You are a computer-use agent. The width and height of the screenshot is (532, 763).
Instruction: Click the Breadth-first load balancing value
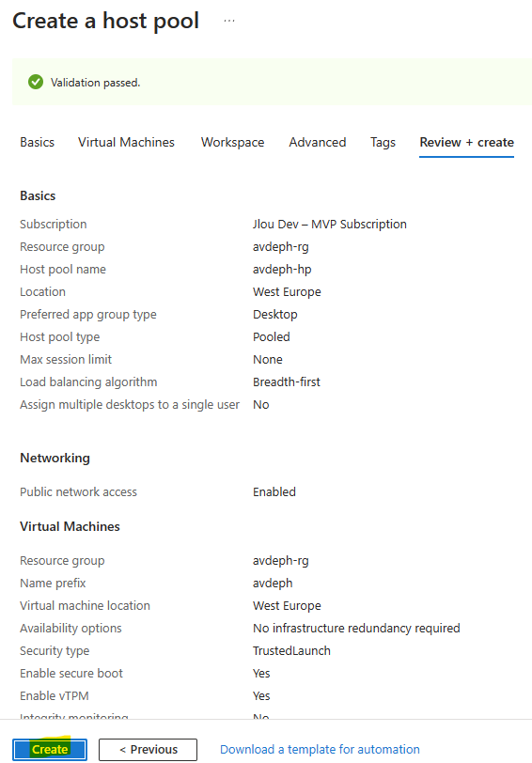(x=286, y=382)
